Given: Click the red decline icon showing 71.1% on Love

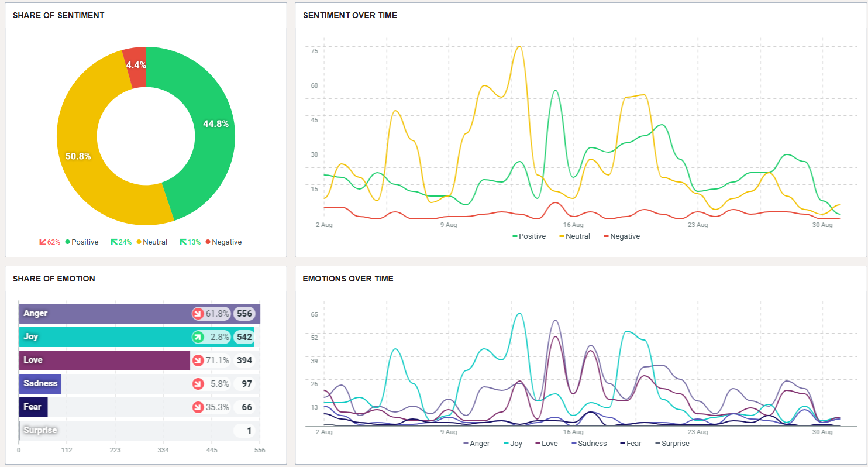Looking at the screenshot, I should point(198,360).
